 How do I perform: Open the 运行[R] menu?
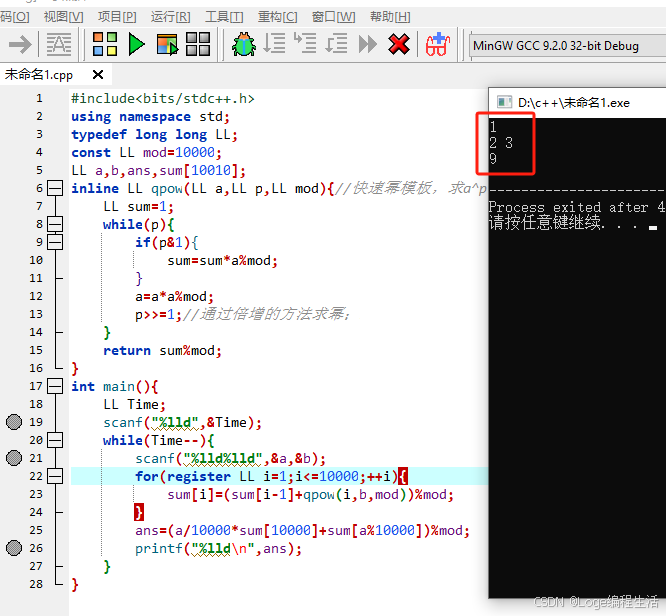click(171, 17)
